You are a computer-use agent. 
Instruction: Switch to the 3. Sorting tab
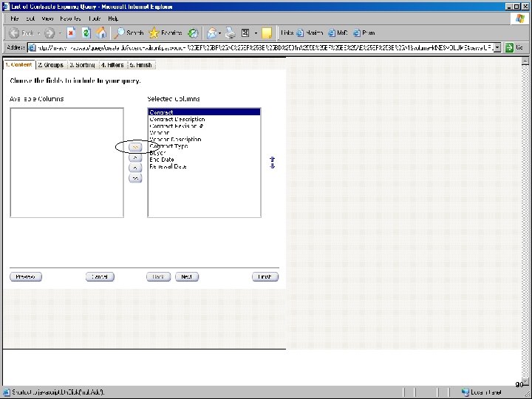83,65
